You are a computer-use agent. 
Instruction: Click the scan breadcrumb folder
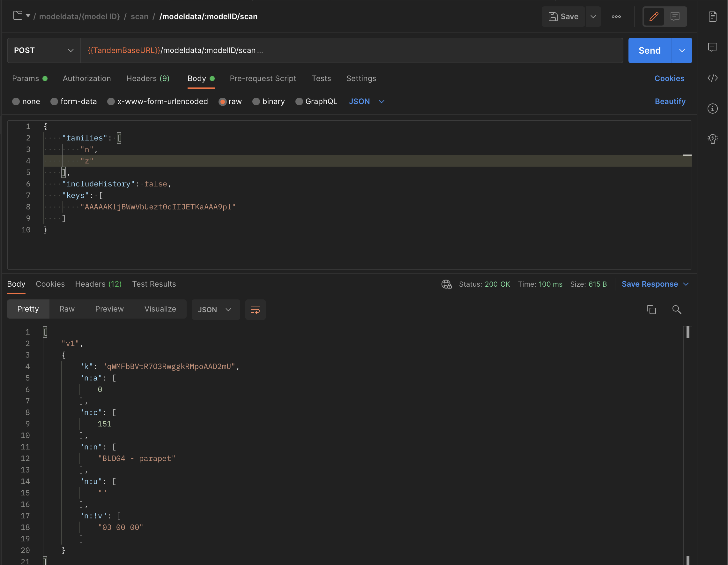pos(139,16)
